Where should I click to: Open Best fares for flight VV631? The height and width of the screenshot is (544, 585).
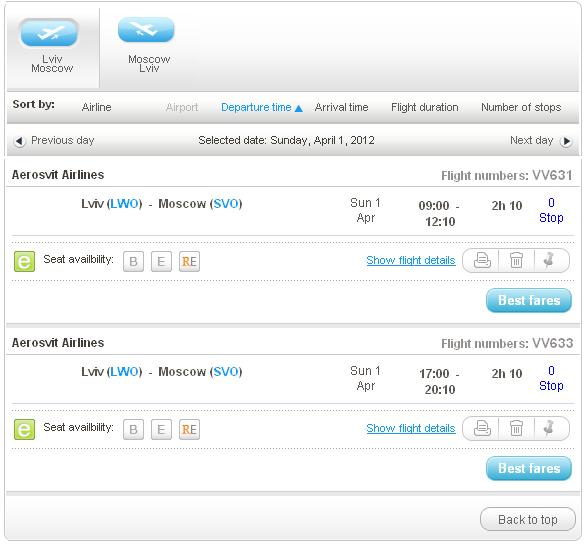(529, 300)
